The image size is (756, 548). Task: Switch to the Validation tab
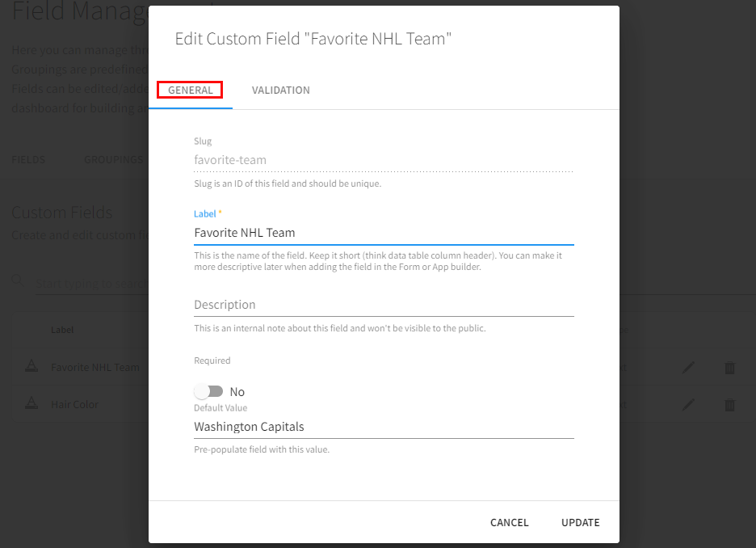tap(280, 91)
